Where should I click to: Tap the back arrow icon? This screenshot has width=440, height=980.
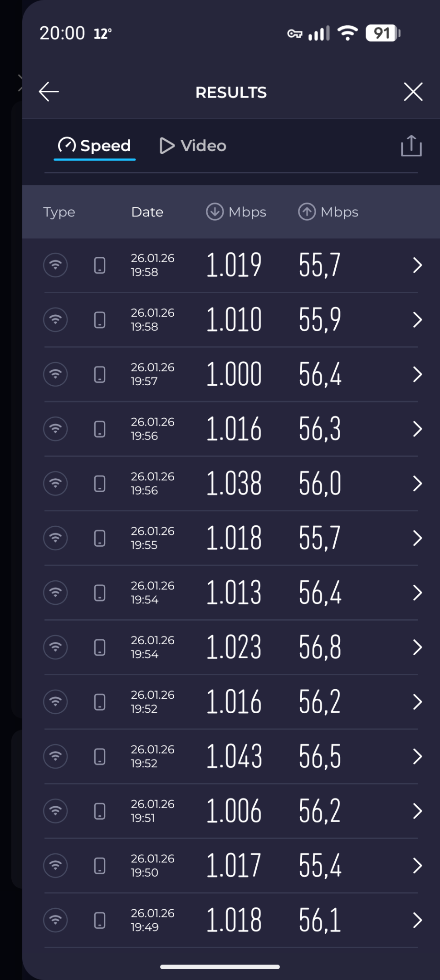tap(49, 92)
